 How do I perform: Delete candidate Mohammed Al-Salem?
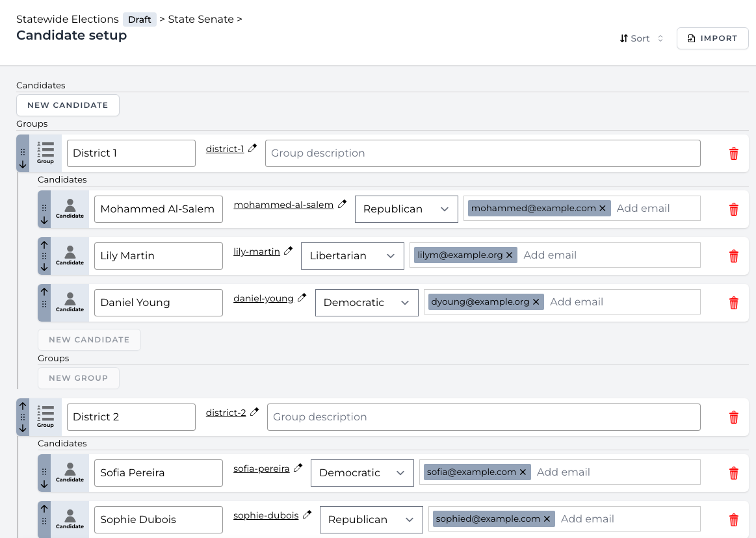coord(734,209)
